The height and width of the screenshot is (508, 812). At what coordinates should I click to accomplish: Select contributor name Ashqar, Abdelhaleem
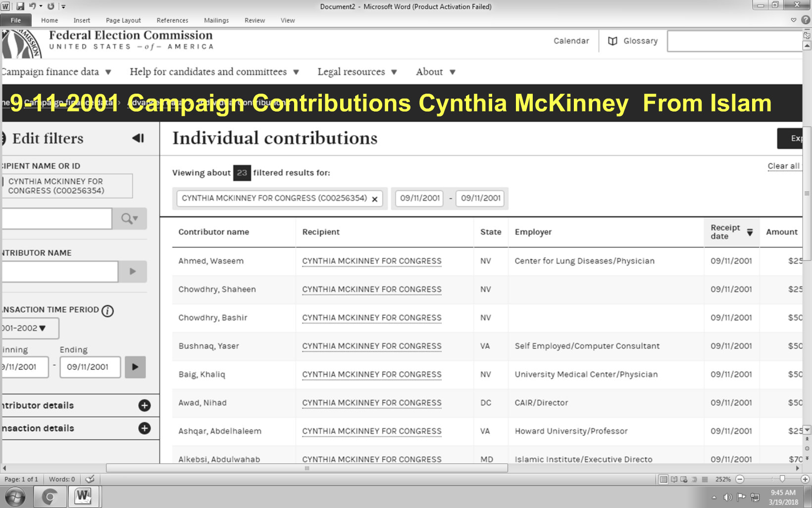click(x=220, y=431)
